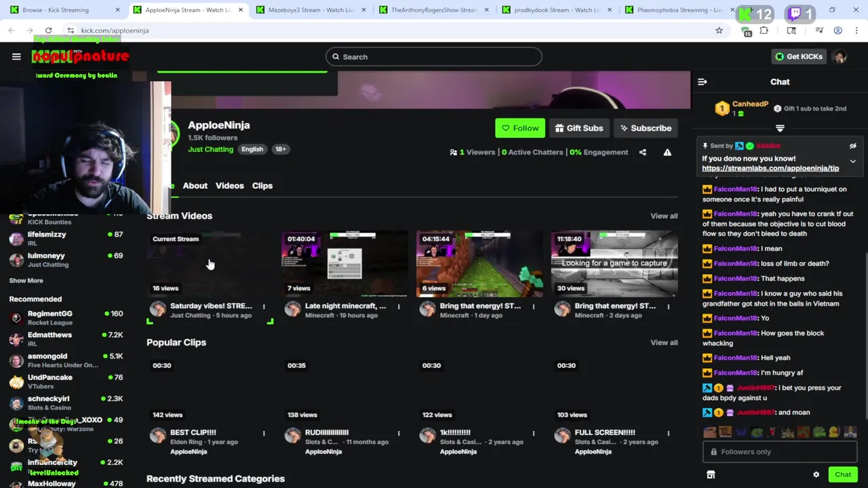Screen dimensions: 868x488
Task: Open RegimentGG channel in Recommended
Action: 66,318
